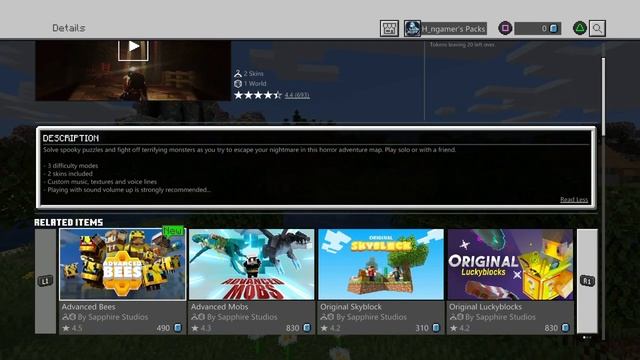Click the New badge on Advanced Bees
Viewport: 640px width, 360px height.
pos(173,231)
